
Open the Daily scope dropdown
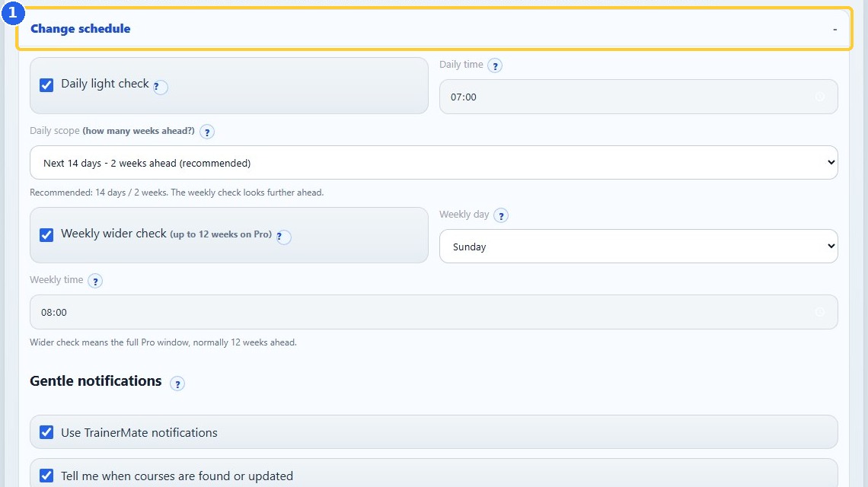point(433,163)
